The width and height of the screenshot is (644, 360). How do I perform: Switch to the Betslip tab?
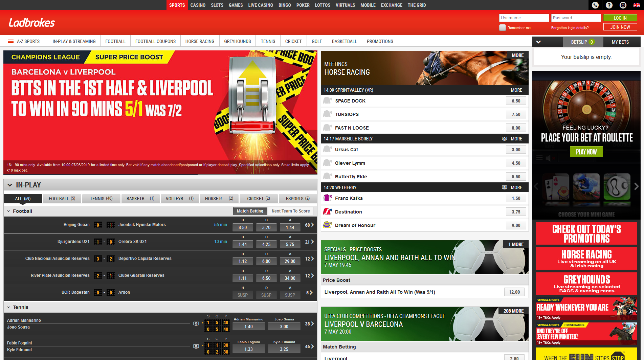click(x=583, y=42)
